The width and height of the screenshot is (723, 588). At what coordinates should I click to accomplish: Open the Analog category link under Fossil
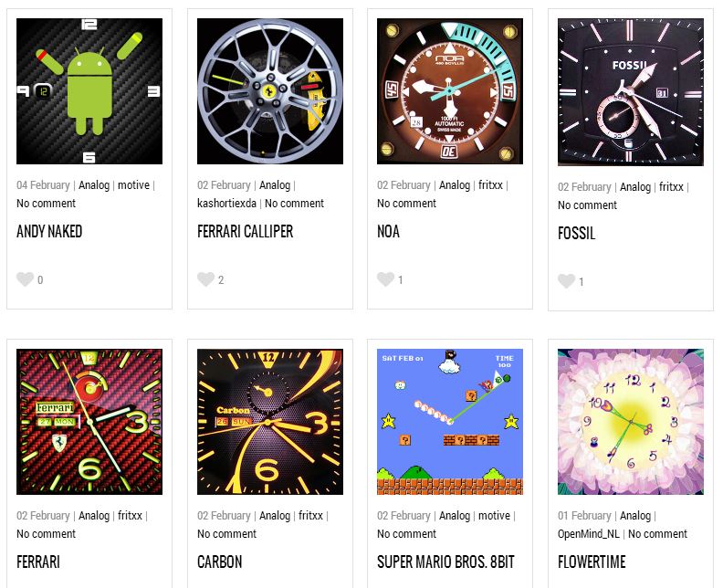pos(635,187)
